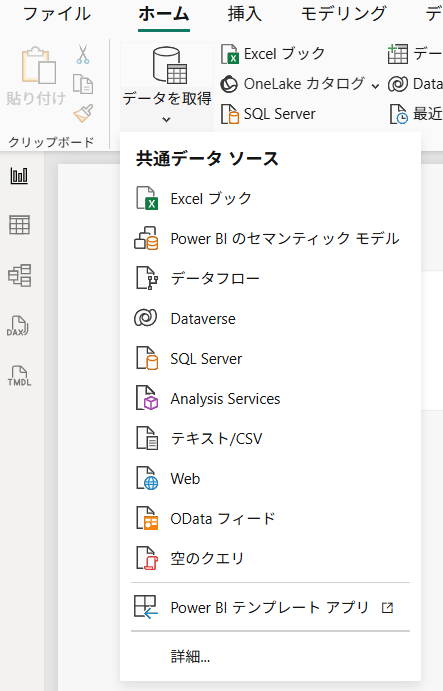The width and height of the screenshot is (443, 691).
Task: Click the Dataverse swirl icon in ribbon
Action: (x=398, y=84)
